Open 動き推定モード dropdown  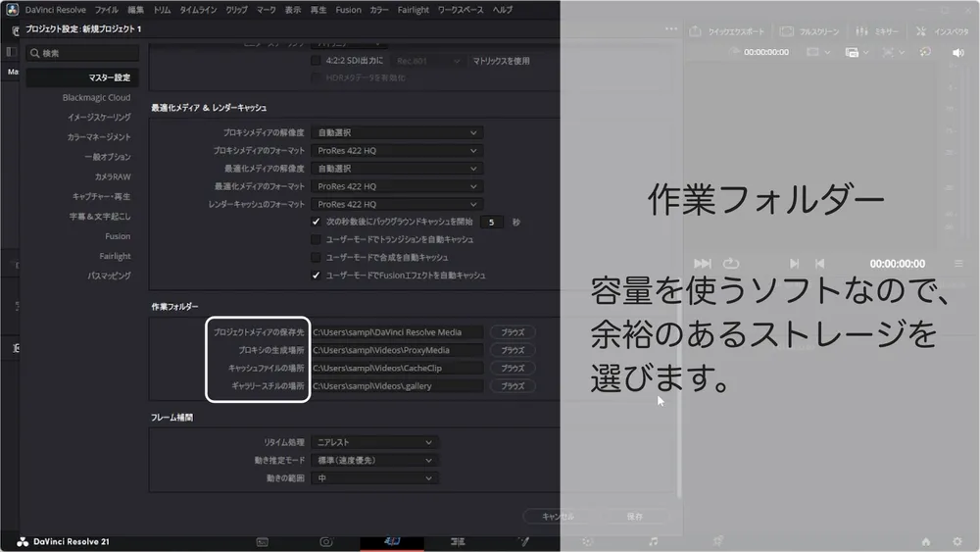(374, 460)
